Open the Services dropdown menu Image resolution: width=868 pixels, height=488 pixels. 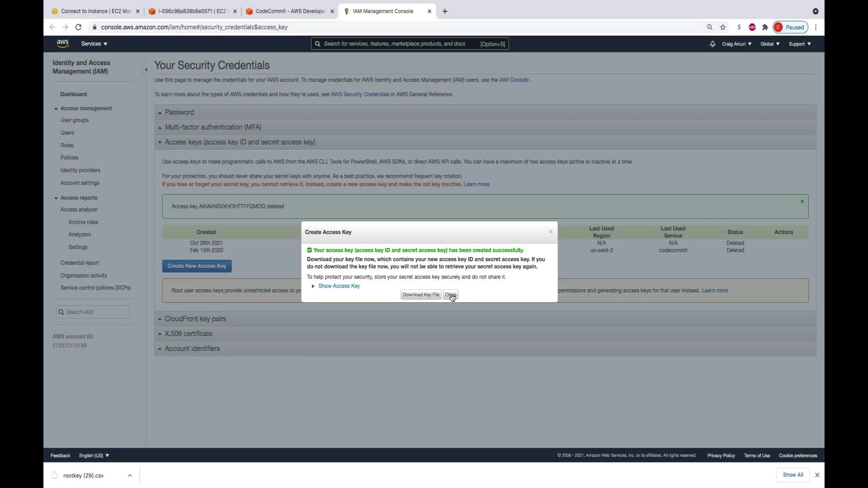(x=94, y=44)
